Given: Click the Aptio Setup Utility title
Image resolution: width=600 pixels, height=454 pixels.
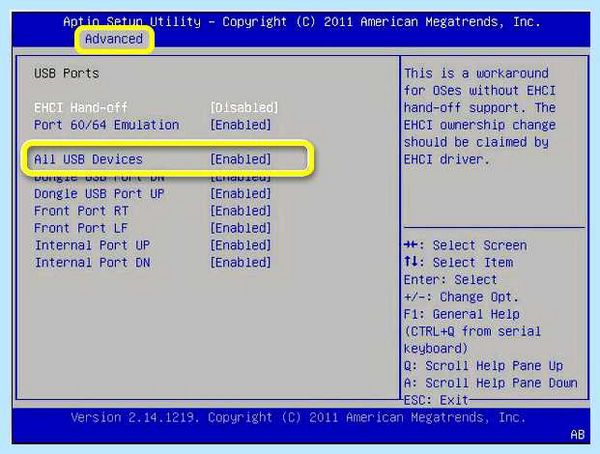Looking at the screenshot, I should point(302,22).
